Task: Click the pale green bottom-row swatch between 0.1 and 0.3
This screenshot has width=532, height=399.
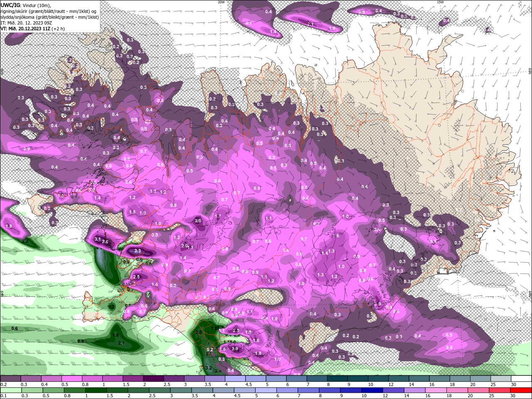Action: 11,390
